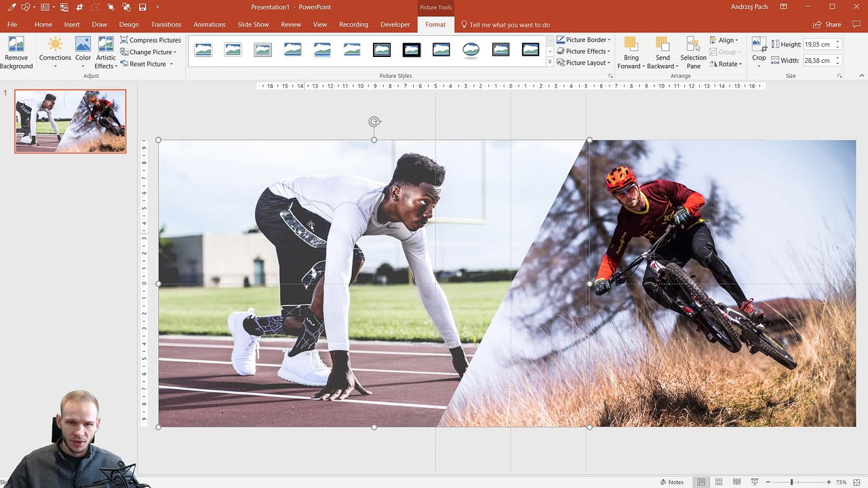Viewport: 868px width, 488px height.
Task: Open the Corrections gallery
Action: [55, 53]
